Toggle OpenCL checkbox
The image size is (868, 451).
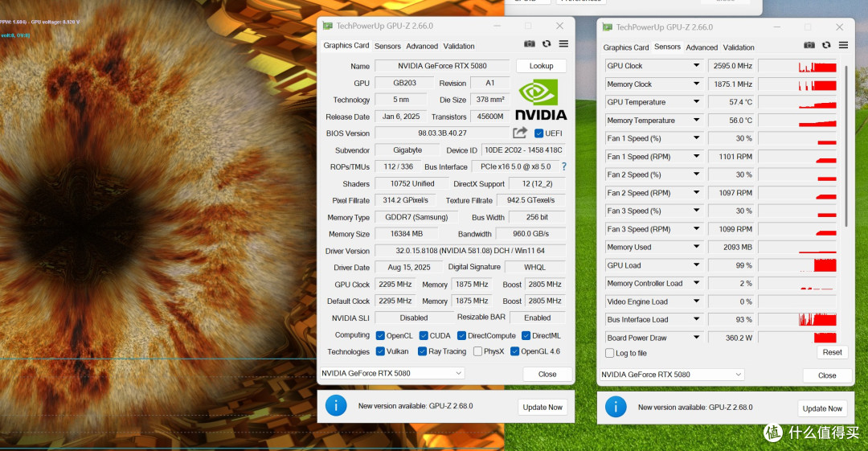[x=380, y=335]
